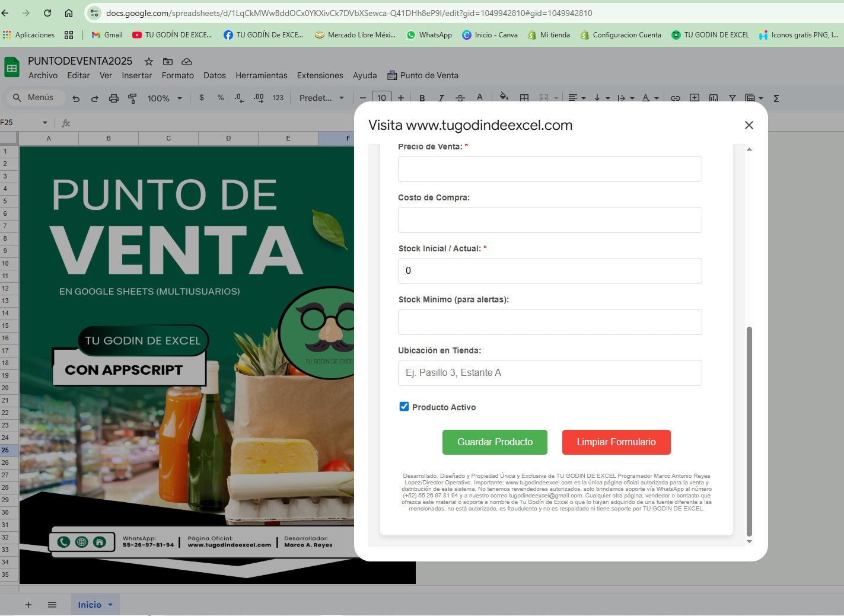Open the Punto de Venta custom menu
Screen dimensions: 844x616
coord(423,75)
